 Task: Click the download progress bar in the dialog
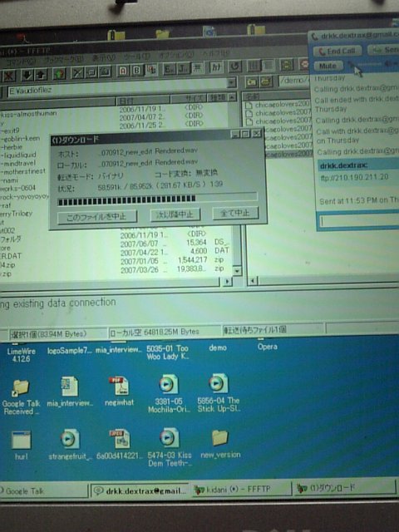click(x=157, y=199)
